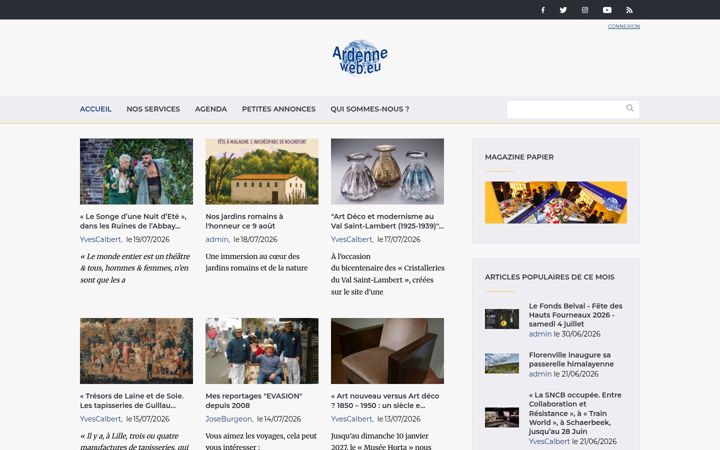The height and width of the screenshot is (450, 720).
Task: Click excerpt « Il y a, à Lille, trois ou quatre
Action: [x=135, y=441]
